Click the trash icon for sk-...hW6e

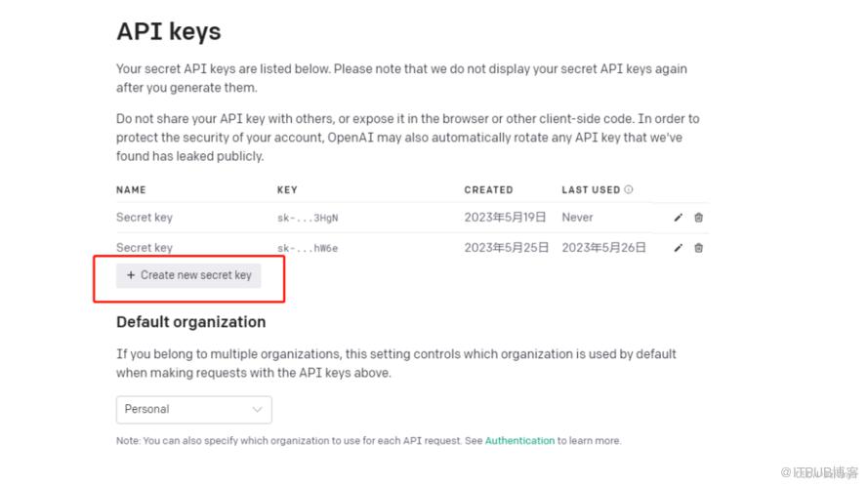(698, 248)
